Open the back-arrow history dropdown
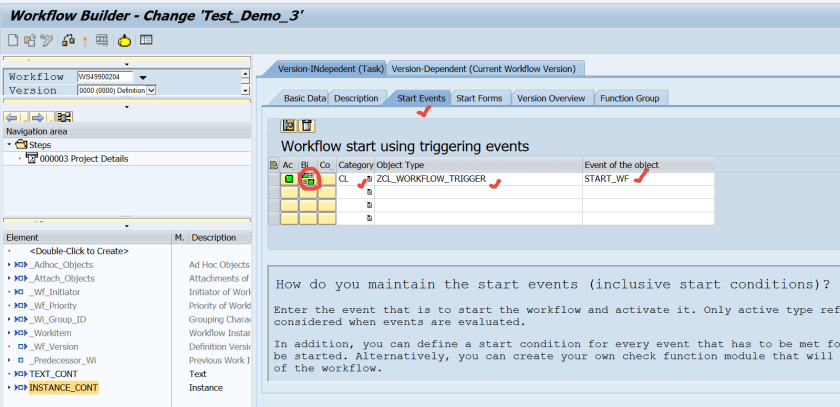This screenshot has width=840, height=407. [24, 118]
